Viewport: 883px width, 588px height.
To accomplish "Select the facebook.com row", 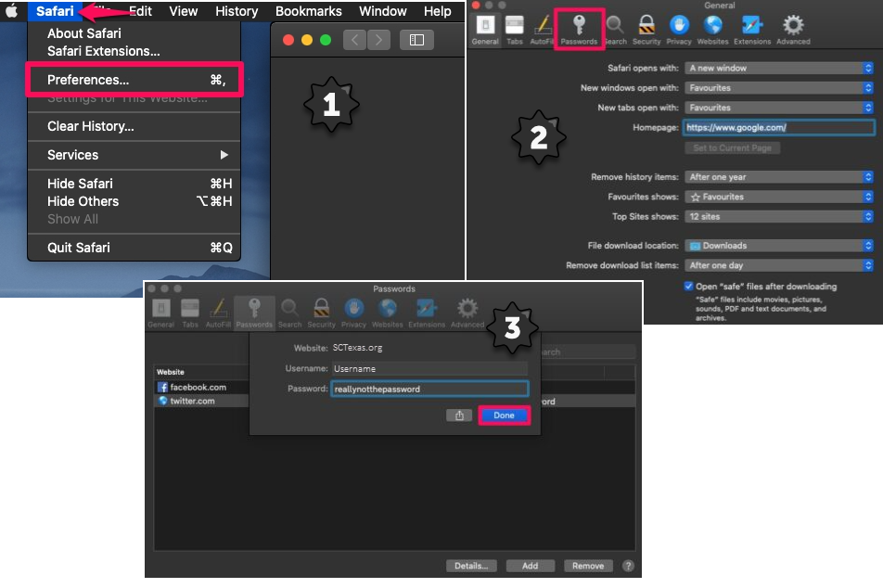I will pos(201,388).
